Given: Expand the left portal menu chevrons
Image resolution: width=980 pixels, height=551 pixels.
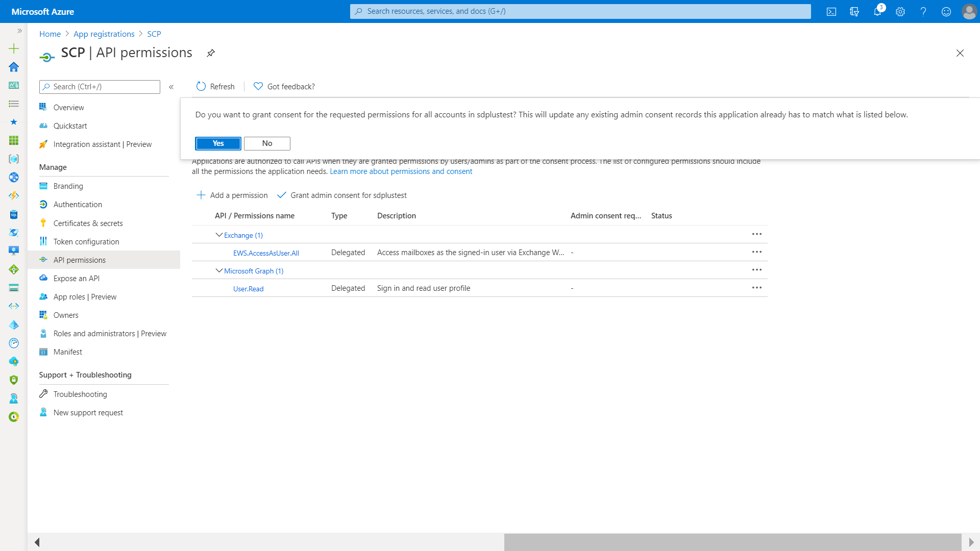Looking at the screenshot, I should (x=19, y=31).
